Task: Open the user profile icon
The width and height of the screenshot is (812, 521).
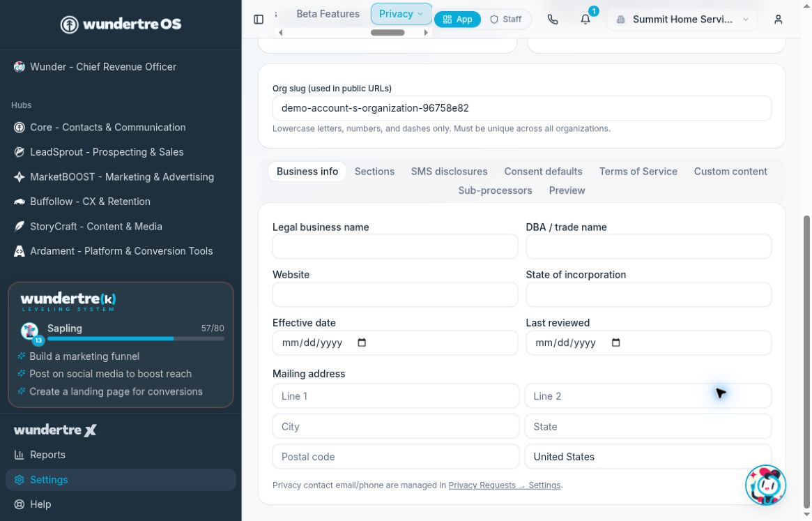Action: (778, 20)
